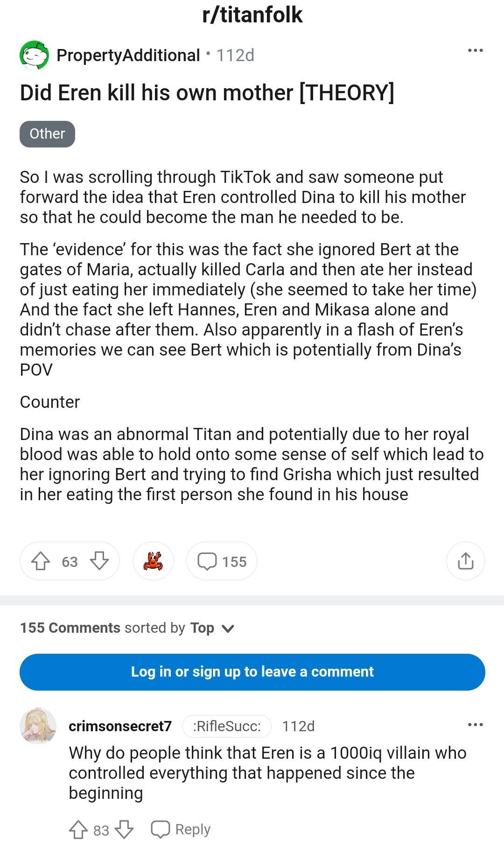Give the crab award to post

pos(153,561)
